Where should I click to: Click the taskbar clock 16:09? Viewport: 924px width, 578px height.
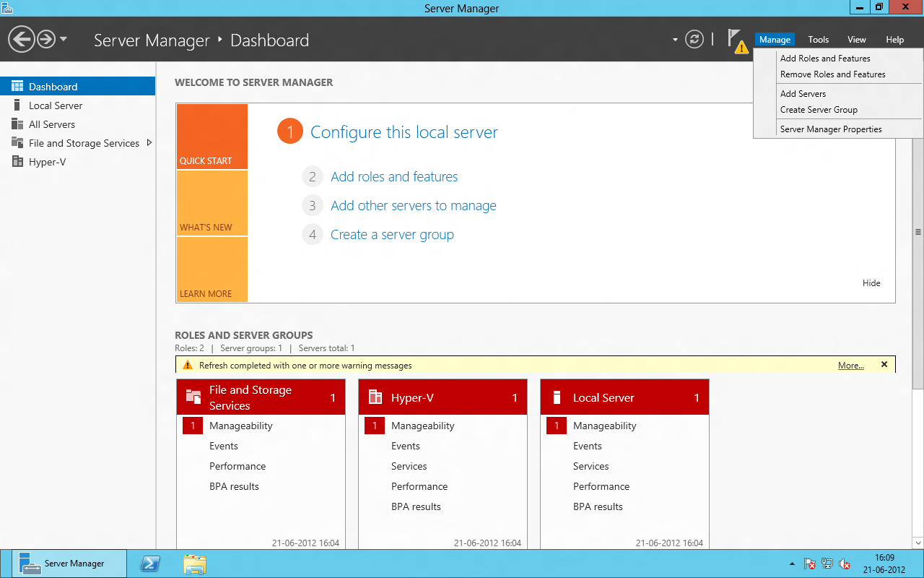click(x=884, y=558)
